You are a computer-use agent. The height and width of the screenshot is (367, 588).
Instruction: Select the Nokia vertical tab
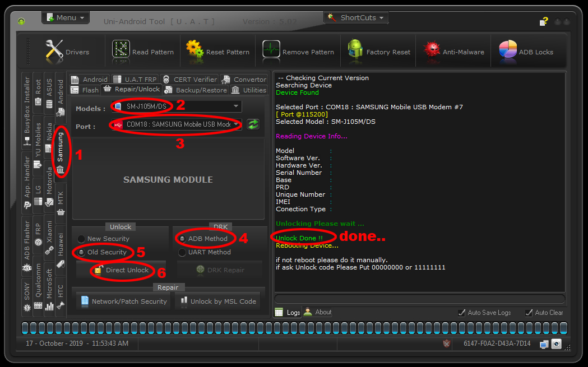(x=49, y=138)
